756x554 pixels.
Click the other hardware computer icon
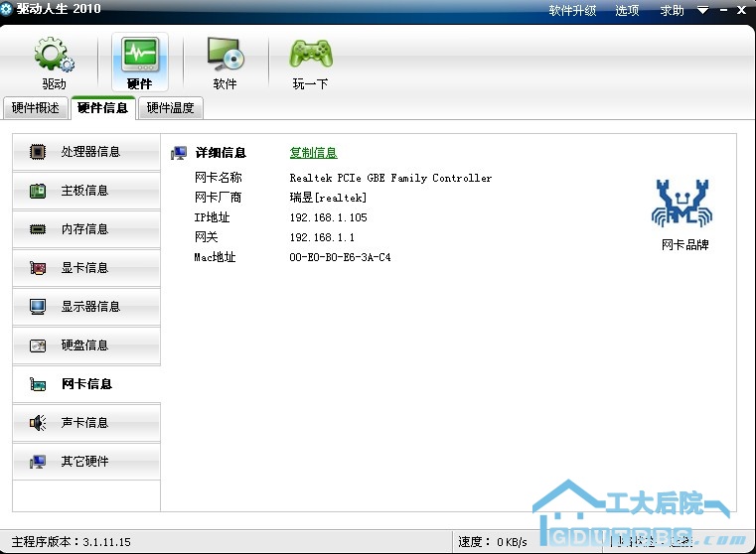(38, 462)
